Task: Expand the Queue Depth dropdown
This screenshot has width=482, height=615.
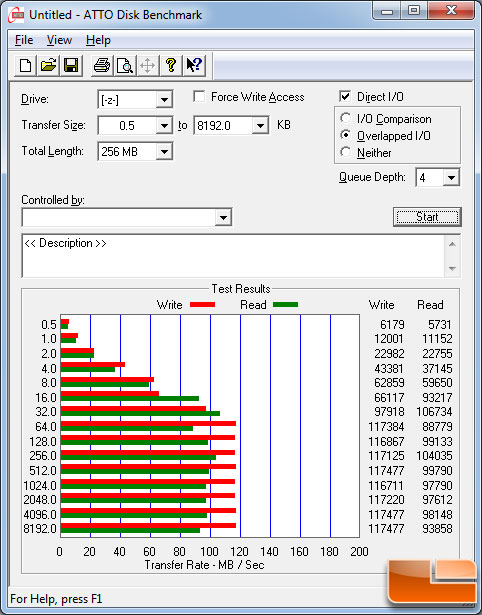Action: point(451,178)
